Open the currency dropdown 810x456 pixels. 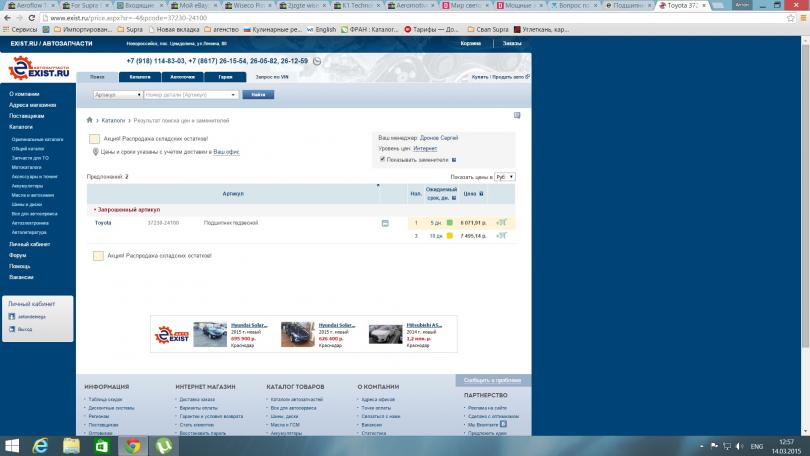505,177
